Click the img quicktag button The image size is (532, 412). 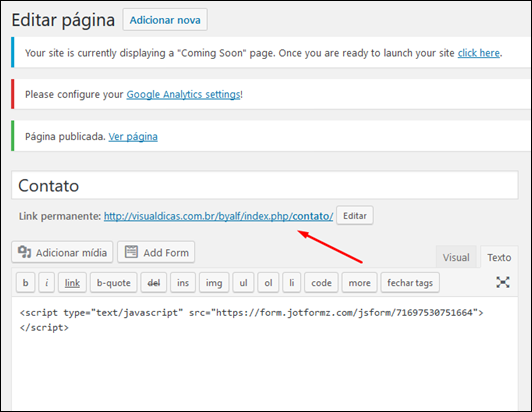[x=214, y=282]
